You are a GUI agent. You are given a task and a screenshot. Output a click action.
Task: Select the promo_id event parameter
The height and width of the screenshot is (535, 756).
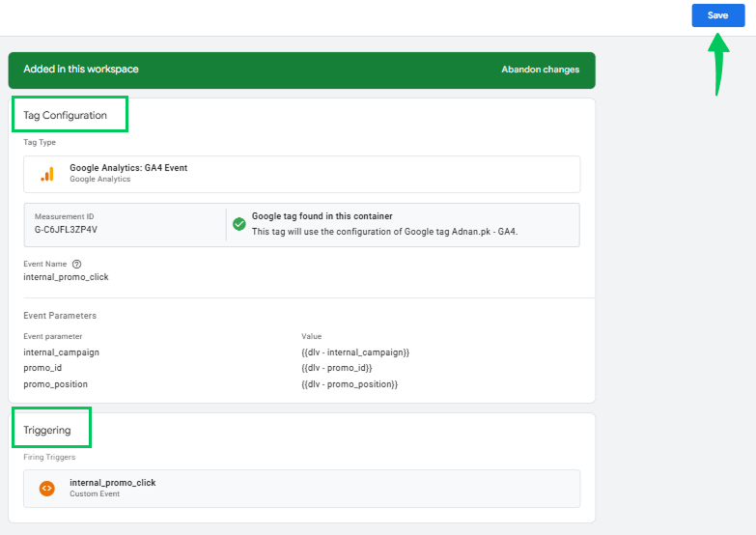tap(42, 368)
